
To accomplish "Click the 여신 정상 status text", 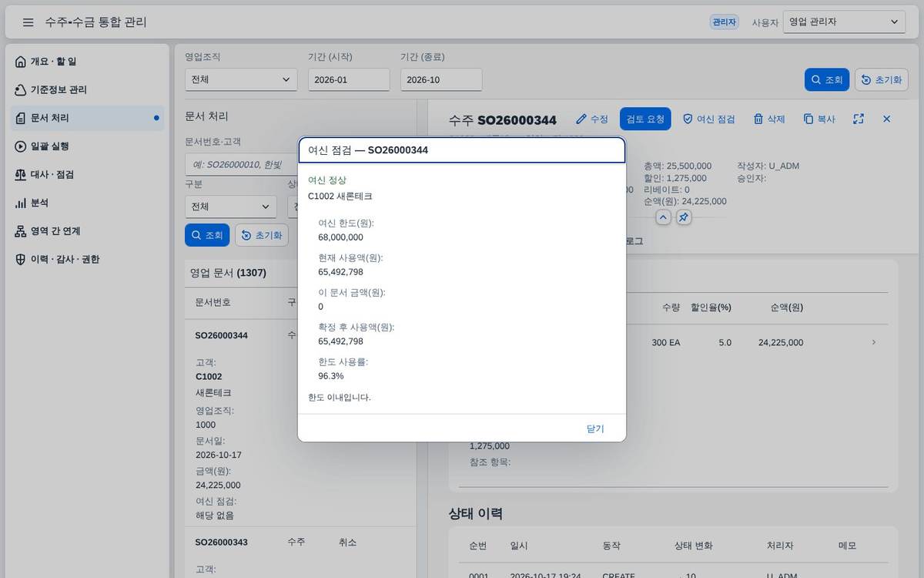I will pyautogui.click(x=327, y=180).
